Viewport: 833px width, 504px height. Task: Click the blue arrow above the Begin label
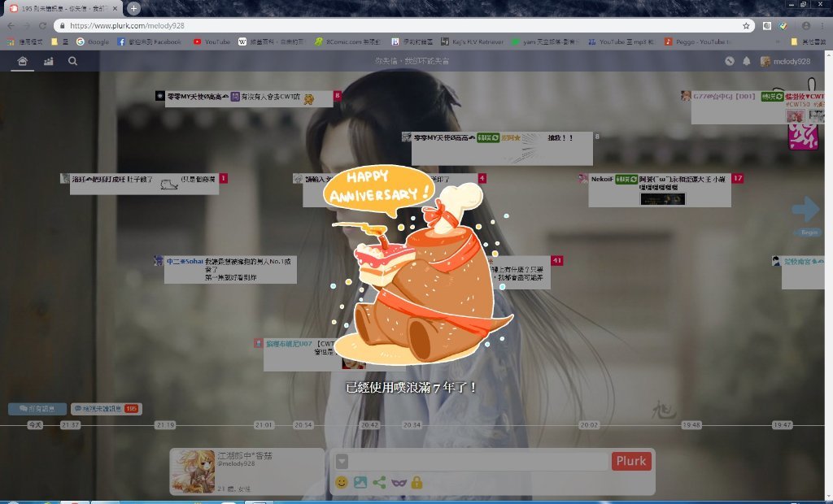coord(805,209)
